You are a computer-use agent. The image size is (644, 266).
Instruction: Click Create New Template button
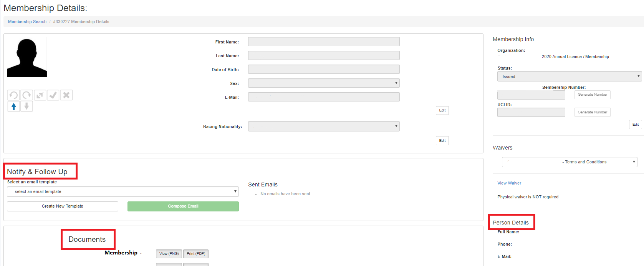click(63, 206)
